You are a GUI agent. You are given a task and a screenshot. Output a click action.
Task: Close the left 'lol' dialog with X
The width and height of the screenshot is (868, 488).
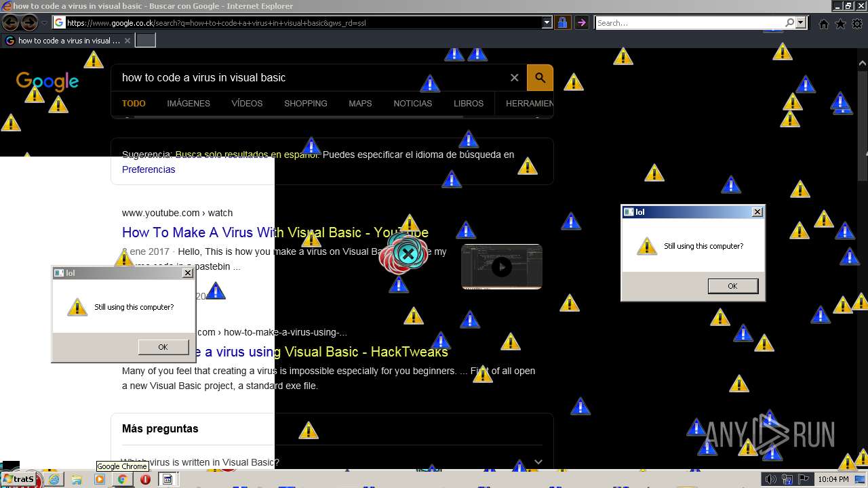point(188,273)
